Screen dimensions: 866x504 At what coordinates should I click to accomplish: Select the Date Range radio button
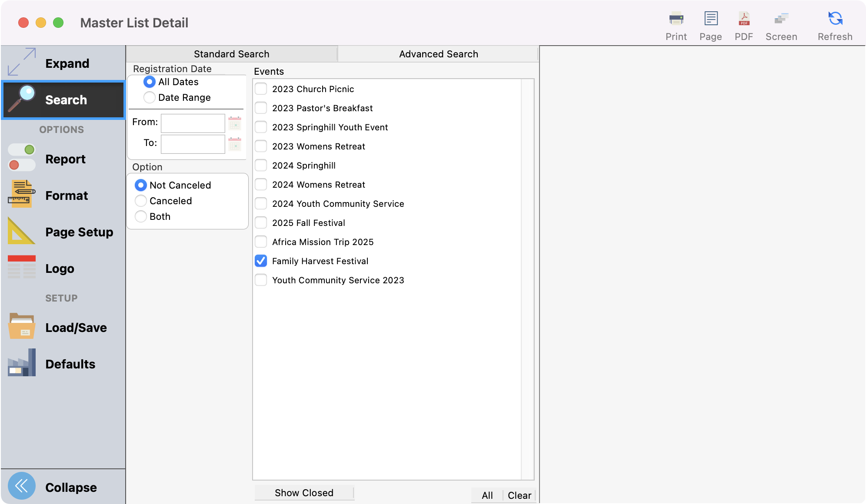click(149, 97)
